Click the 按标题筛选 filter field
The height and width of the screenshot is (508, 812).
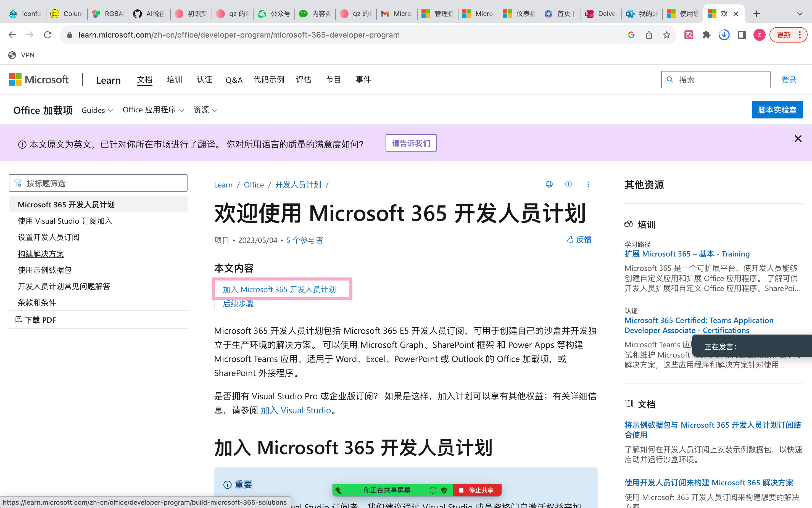98,183
